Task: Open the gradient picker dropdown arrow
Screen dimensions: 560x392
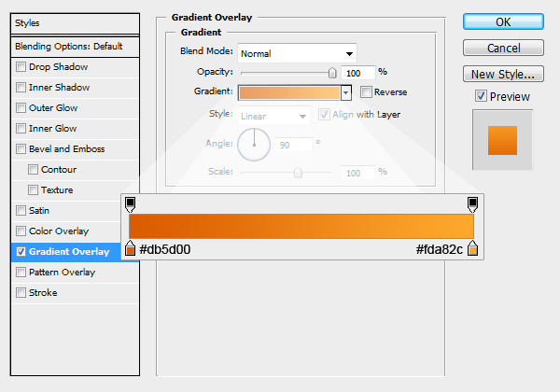Action: 345,92
